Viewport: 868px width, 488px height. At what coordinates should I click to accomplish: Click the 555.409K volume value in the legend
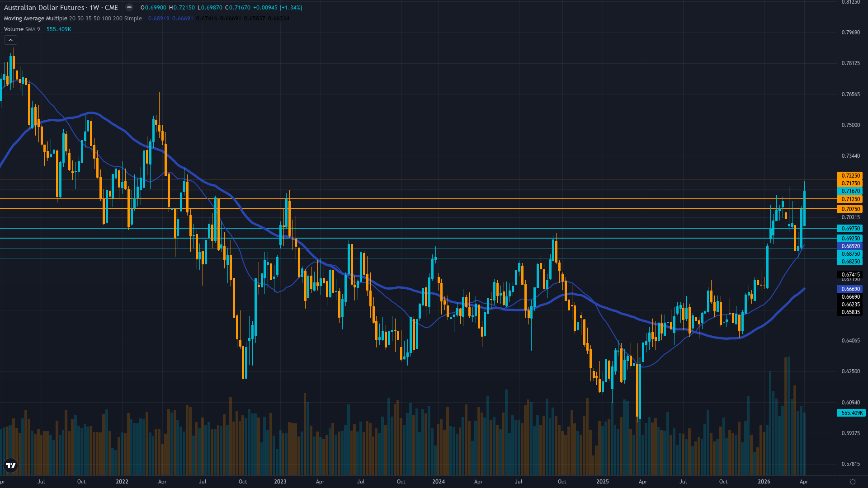tap(59, 29)
